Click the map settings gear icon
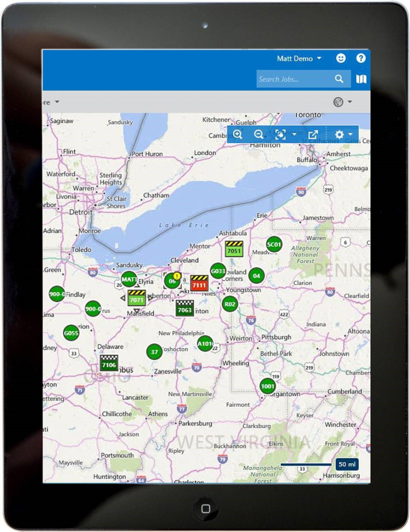Screen dimensions: 410x532 click(339, 134)
